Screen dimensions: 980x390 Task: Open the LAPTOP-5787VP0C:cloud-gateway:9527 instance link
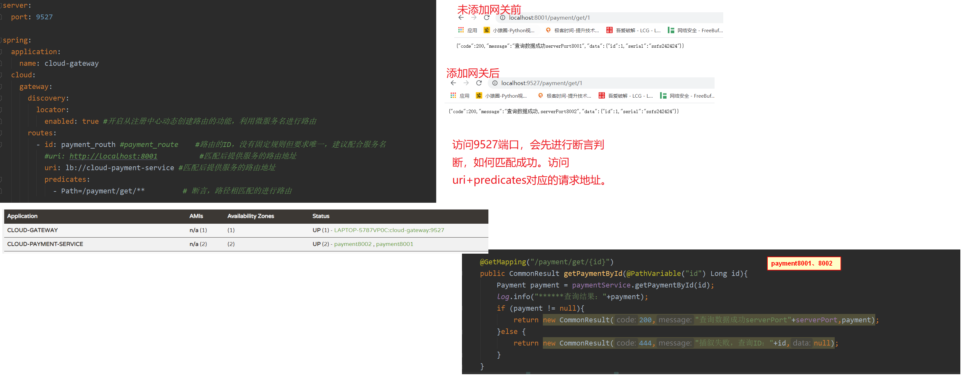pos(389,230)
